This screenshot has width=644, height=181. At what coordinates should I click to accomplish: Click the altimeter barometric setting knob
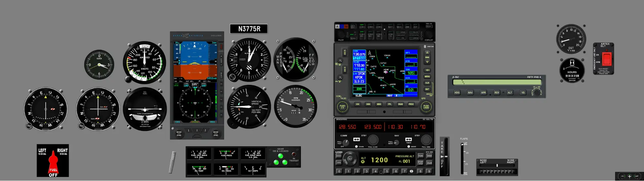(x=232, y=77)
